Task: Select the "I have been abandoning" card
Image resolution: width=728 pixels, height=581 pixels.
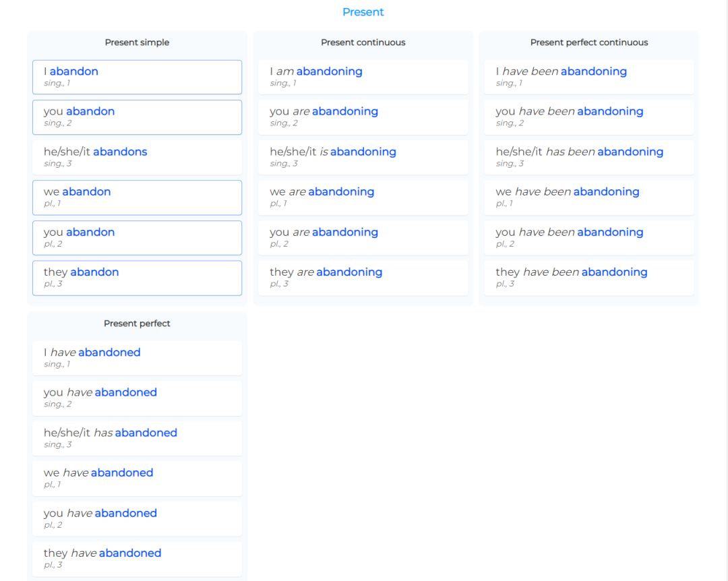Action: click(x=589, y=77)
